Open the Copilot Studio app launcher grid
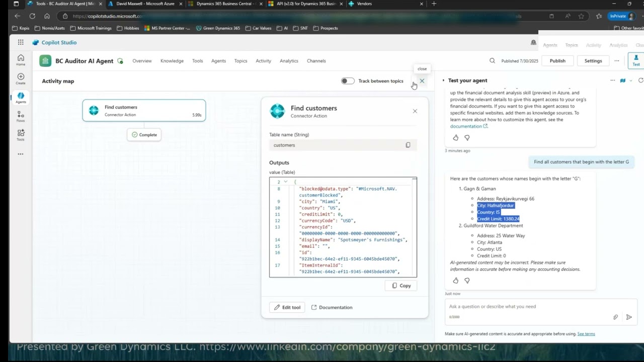644x362 pixels. pyautogui.click(x=21, y=42)
